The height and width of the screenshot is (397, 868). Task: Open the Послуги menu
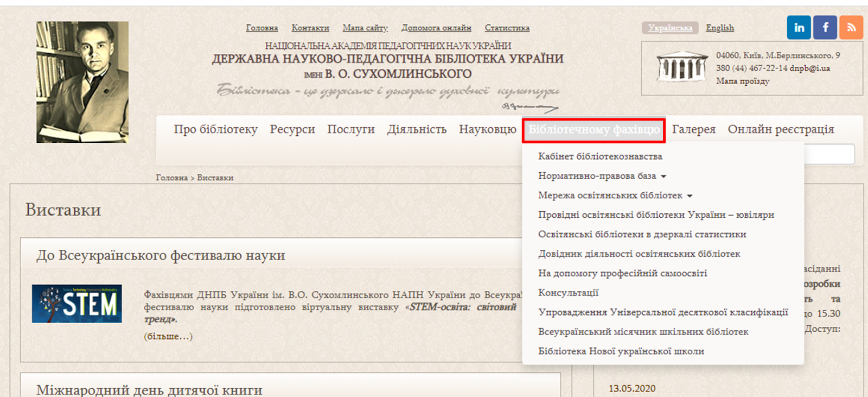point(351,129)
